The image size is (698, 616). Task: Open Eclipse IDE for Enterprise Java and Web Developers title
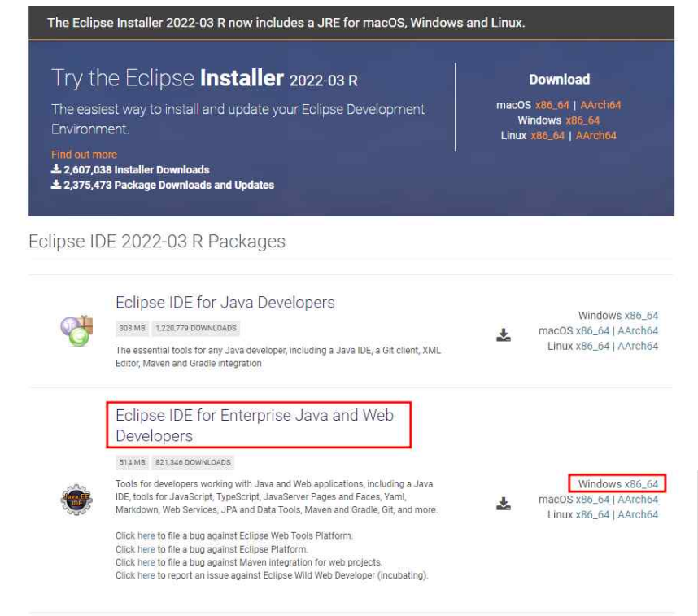(x=254, y=426)
